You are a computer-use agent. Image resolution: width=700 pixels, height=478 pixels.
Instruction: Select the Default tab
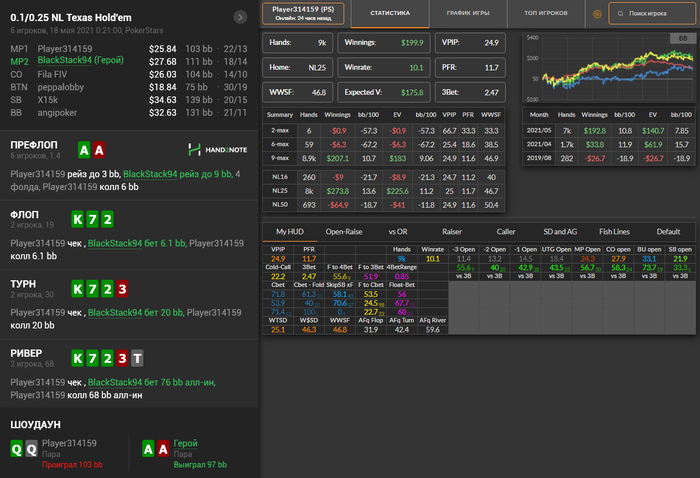[x=668, y=232]
